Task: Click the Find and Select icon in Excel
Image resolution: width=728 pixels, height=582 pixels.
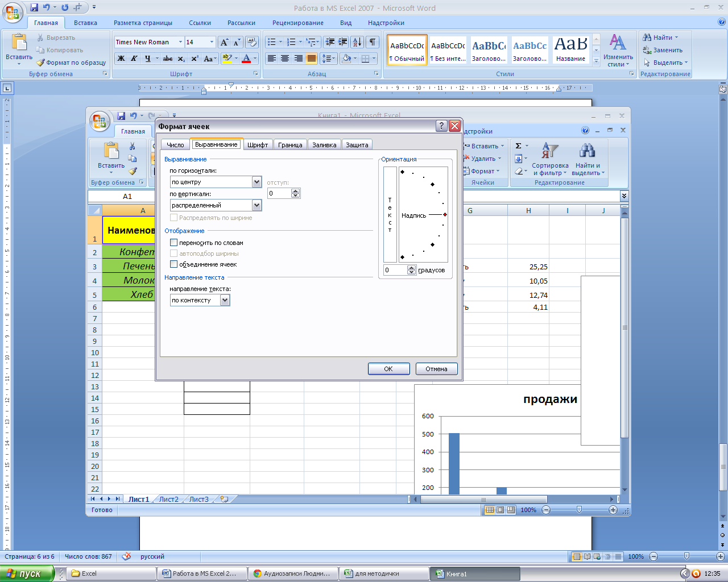Action: tap(588, 159)
